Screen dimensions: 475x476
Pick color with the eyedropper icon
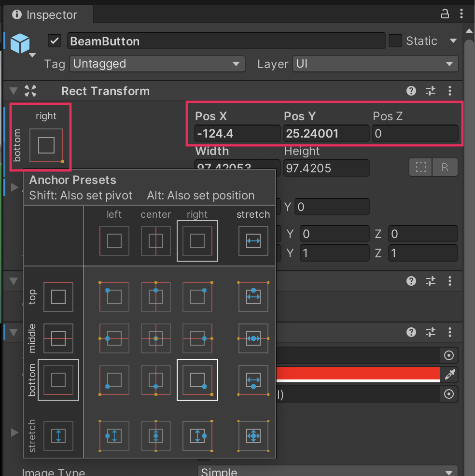click(449, 374)
